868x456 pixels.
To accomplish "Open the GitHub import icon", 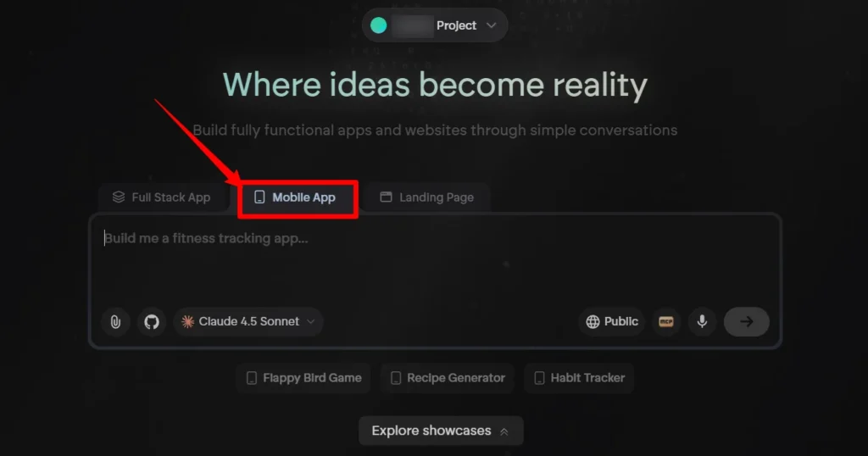I will (152, 321).
